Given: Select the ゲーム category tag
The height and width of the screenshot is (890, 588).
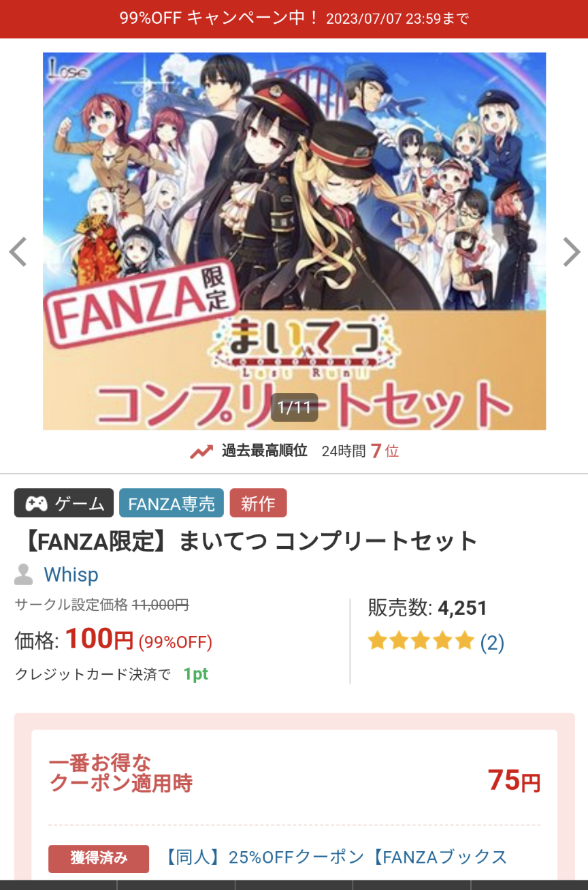Looking at the screenshot, I should [x=64, y=503].
